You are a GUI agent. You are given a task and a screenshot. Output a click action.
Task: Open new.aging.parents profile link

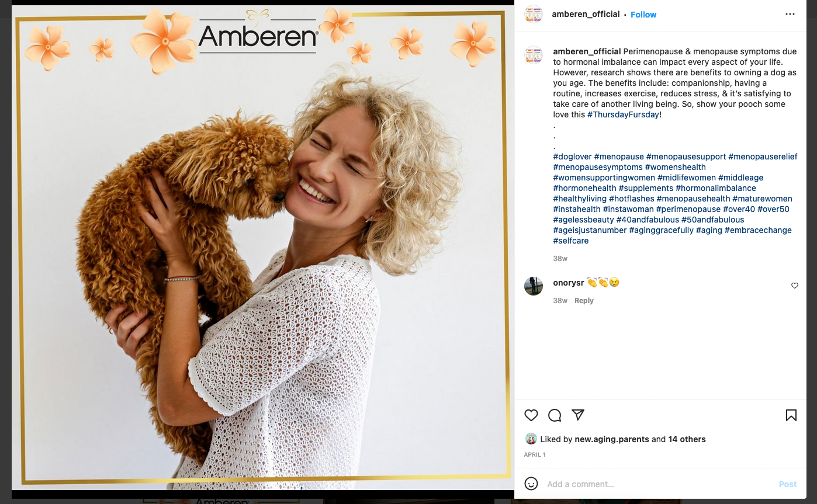point(612,439)
